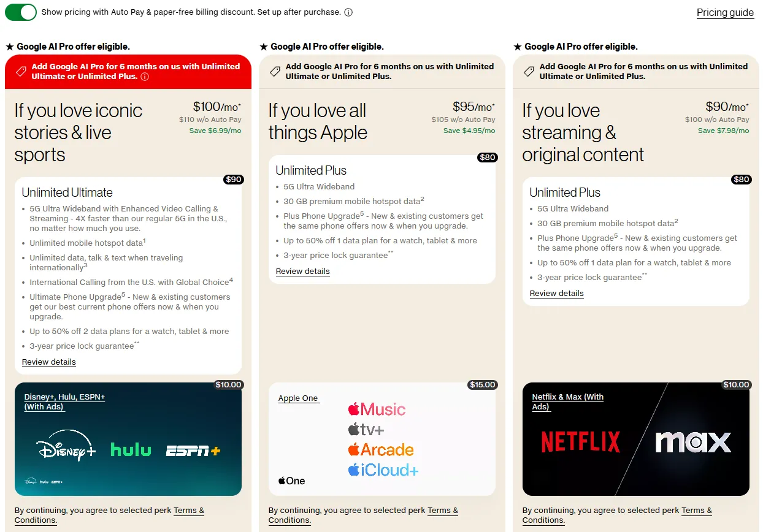Image resolution: width=763 pixels, height=532 pixels.
Task: Click the tag icon on the Apple plan banner
Action: point(274,71)
